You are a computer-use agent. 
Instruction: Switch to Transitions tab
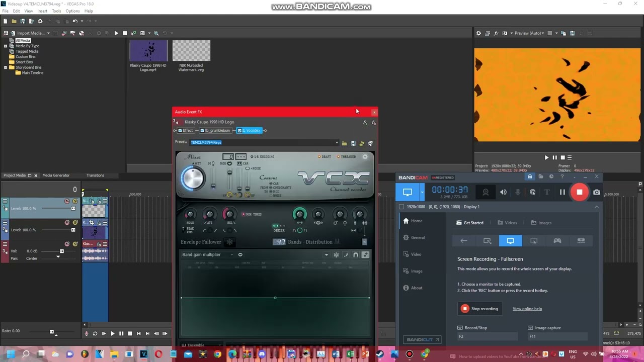[95, 175]
